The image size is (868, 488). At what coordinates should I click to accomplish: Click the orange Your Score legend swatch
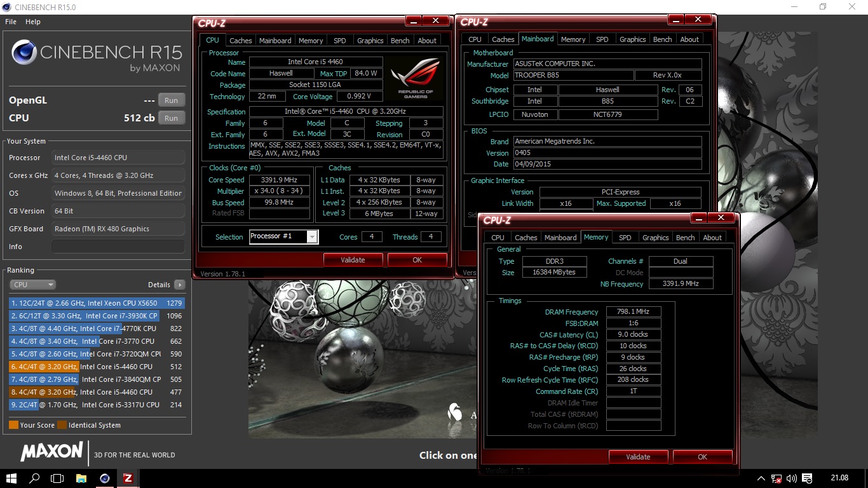[x=13, y=425]
